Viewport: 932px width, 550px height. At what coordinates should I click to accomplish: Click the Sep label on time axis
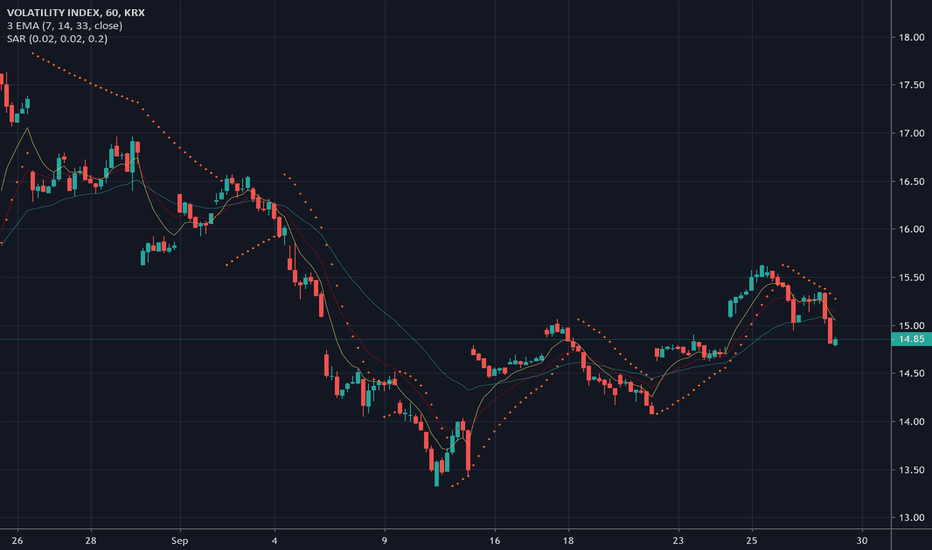click(180, 540)
